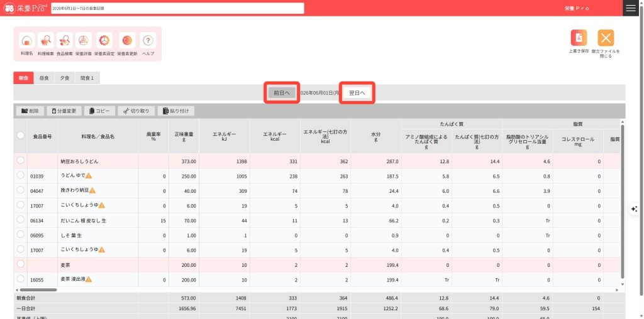
Task: Click the 栄養Pro Cloud logo
Action: tap(25, 8)
